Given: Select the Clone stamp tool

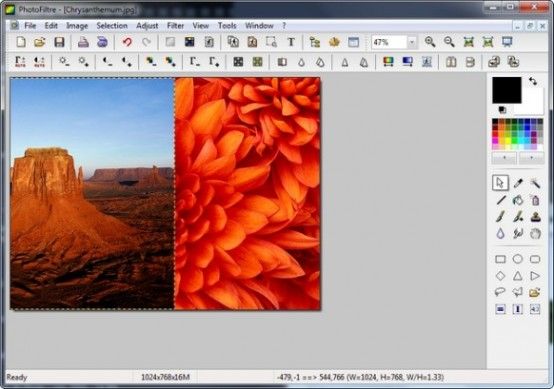Looking at the screenshot, I should point(535,217).
